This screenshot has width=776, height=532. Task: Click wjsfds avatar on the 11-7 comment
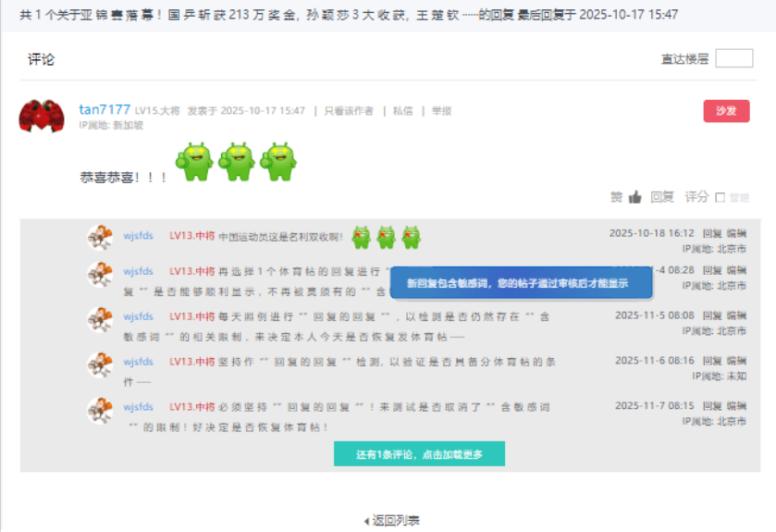tap(100, 410)
